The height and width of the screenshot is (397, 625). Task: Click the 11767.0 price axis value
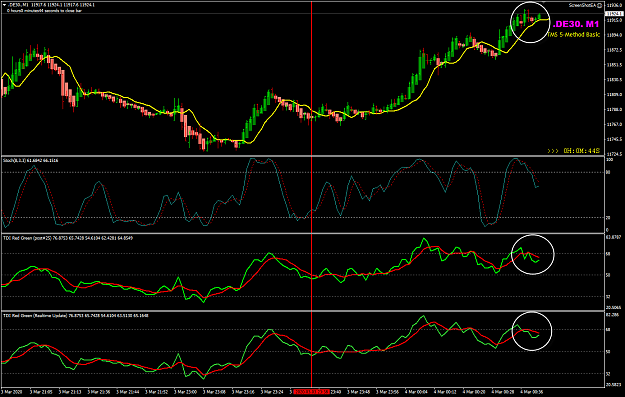coord(614,124)
